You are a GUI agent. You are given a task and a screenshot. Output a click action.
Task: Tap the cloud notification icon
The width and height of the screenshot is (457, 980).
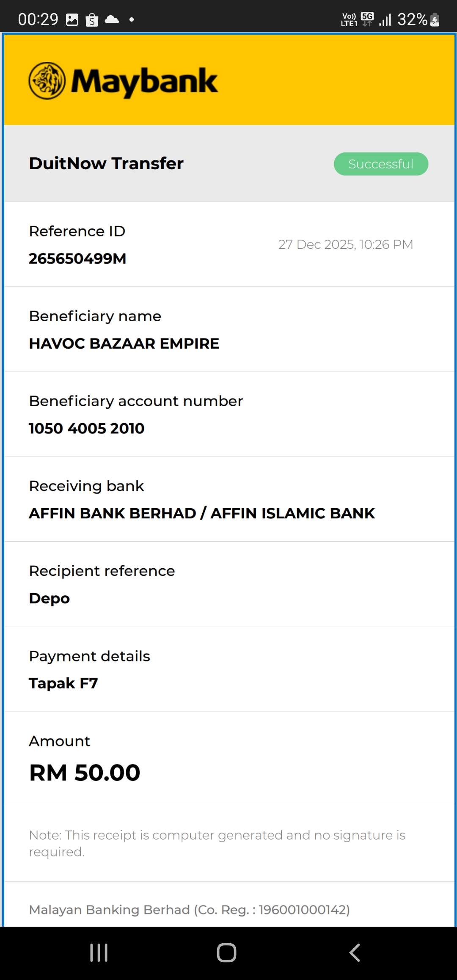point(112,19)
